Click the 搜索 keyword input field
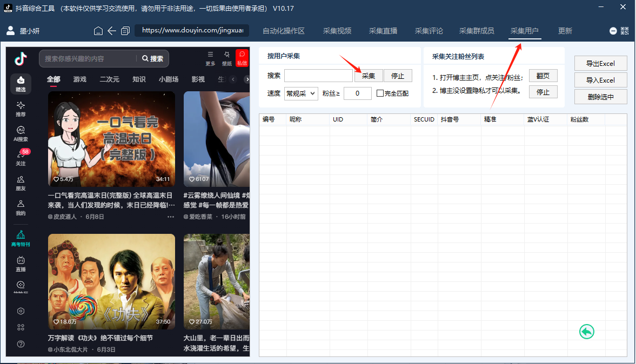636x364 pixels. pos(318,76)
